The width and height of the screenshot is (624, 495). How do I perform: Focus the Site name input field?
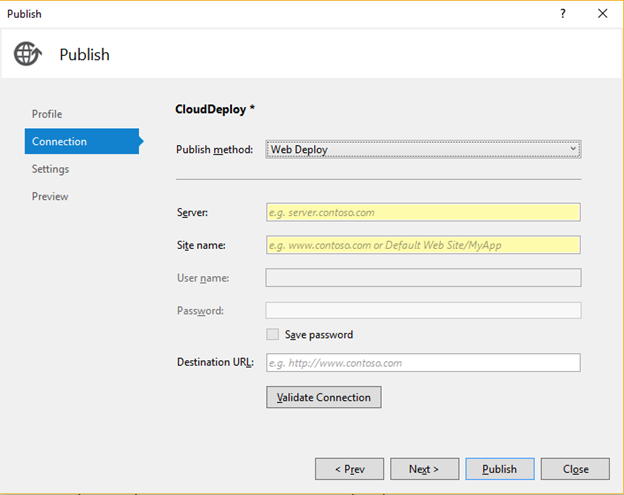click(423, 245)
